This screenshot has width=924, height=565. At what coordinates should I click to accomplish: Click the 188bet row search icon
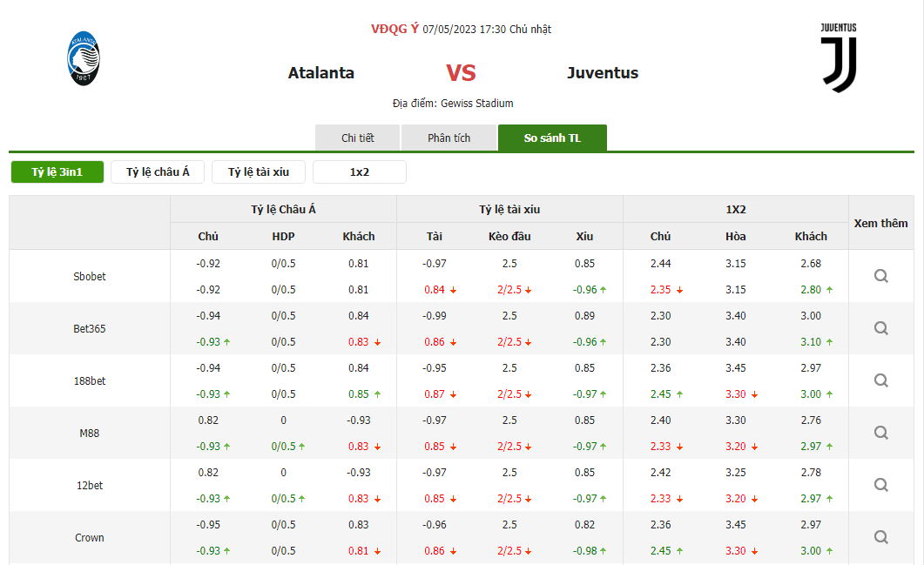click(881, 380)
